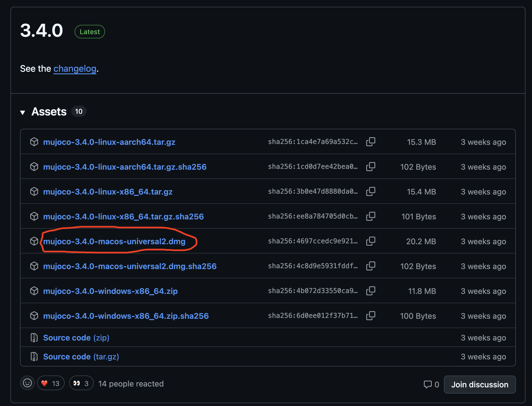This screenshot has height=406, width=532.
Task: Copy sha256 for windows-x86_64.zip
Action: [371, 291]
